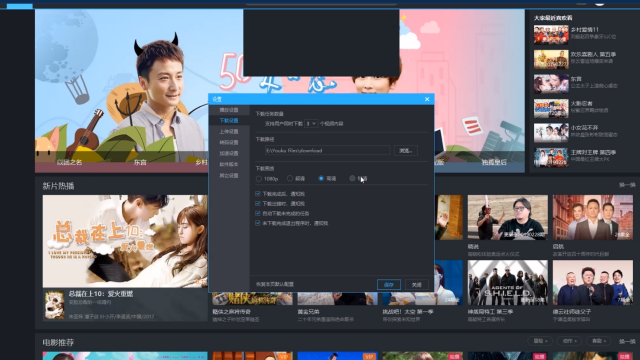Viewport: 640px width, 360px height.
Task: Select the 高清 download quality radio
Action: click(321, 178)
